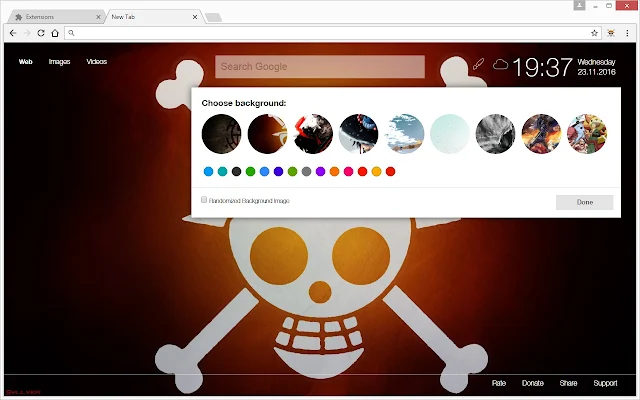
Task: Go back with the browser back arrow
Action: (13, 33)
